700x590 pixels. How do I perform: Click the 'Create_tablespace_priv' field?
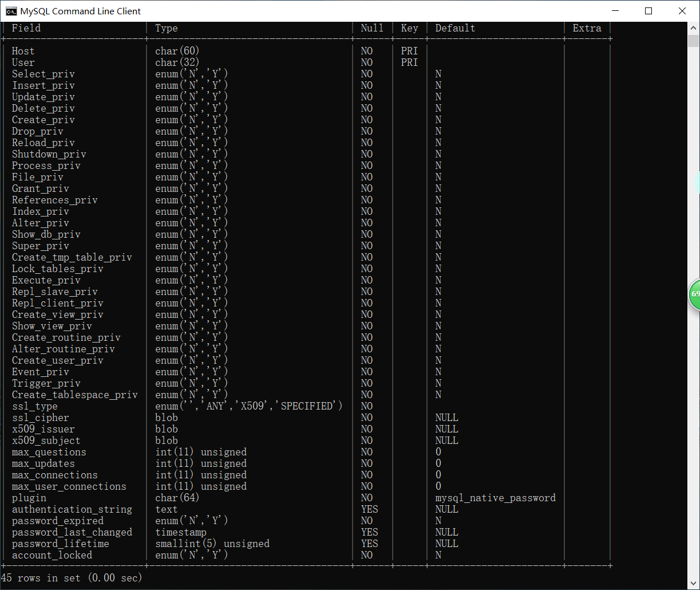75,395
